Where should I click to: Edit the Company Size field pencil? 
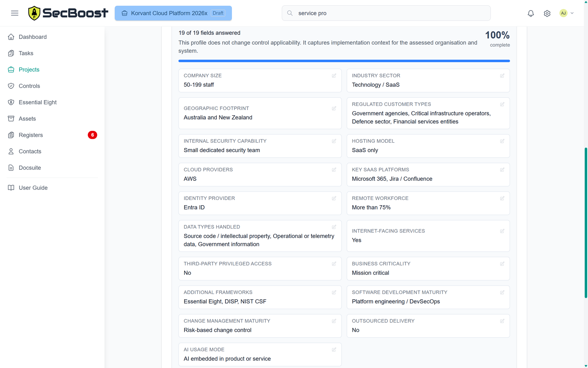[334, 76]
